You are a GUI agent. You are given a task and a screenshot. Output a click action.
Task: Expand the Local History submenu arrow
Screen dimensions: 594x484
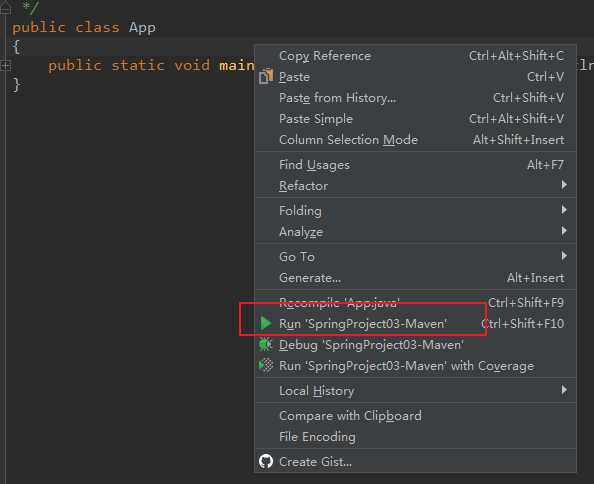564,390
